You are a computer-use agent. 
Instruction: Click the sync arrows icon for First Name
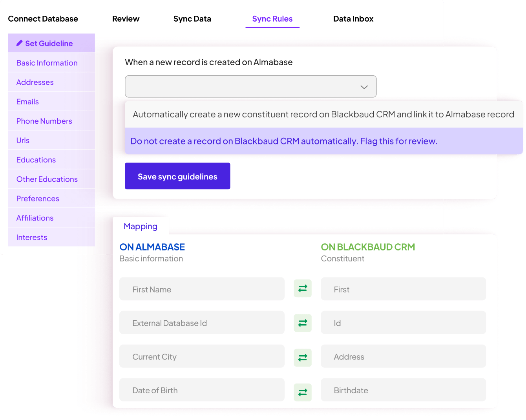pos(303,289)
